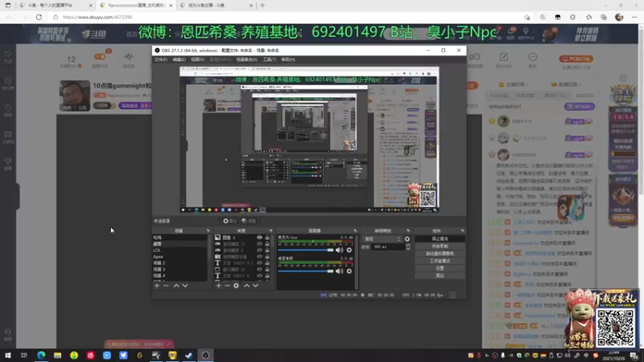Viewport: 644px width, 362px height.
Task: Select the LOL scene in scenes list
Action: (180, 250)
